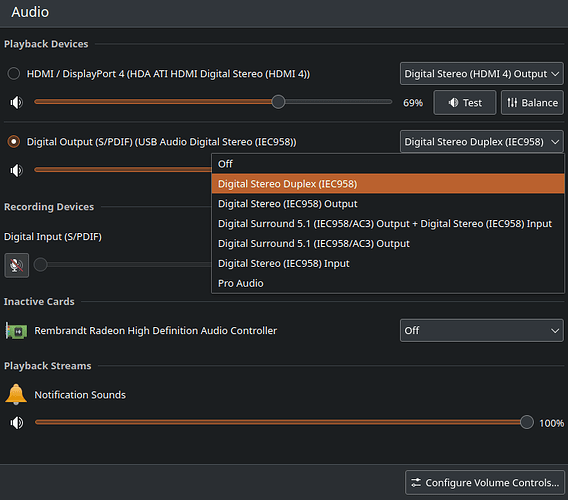
Task: Open the Balance controls for HDMI
Action: [x=532, y=103]
